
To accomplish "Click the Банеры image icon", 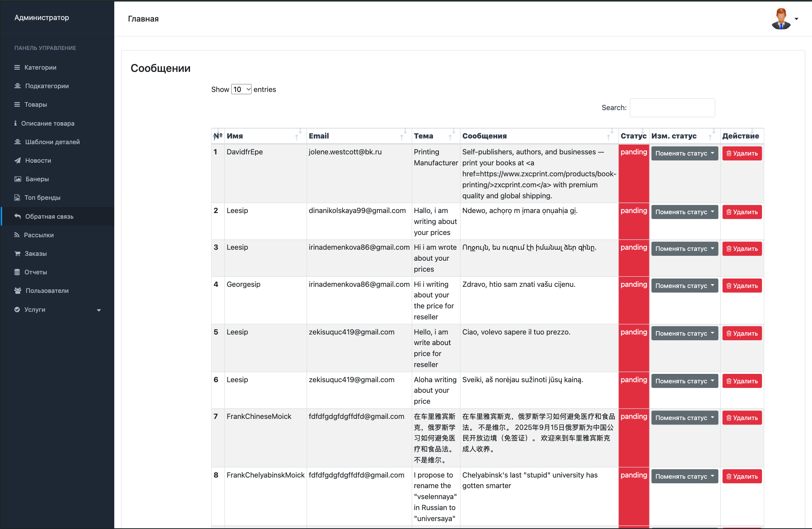I will tap(18, 179).
